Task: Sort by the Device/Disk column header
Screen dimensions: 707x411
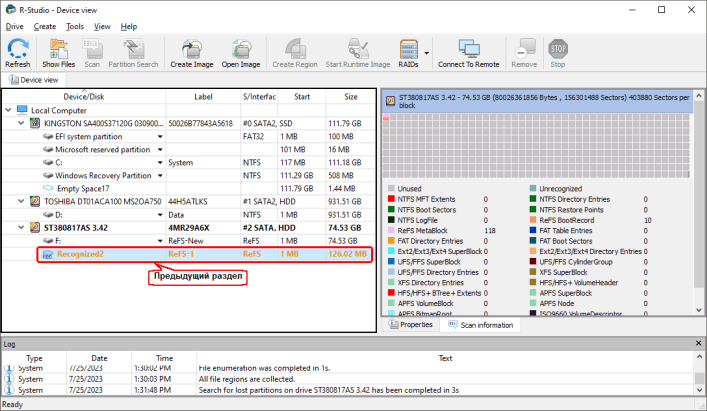Action: [84, 96]
